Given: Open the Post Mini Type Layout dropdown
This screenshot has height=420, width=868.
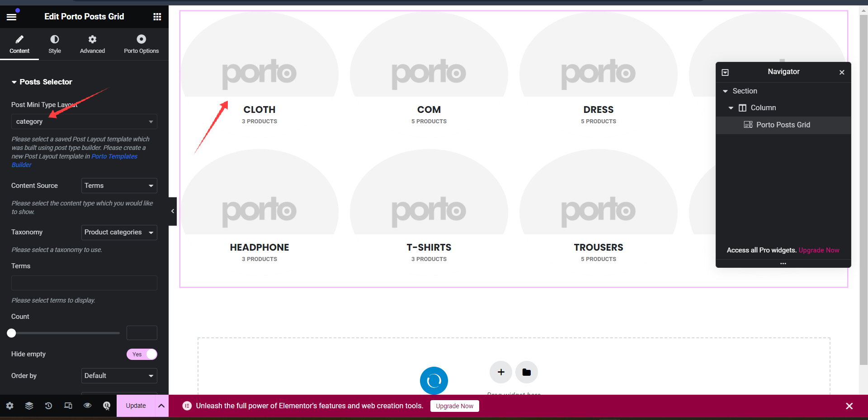Looking at the screenshot, I should (x=84, y=121).
